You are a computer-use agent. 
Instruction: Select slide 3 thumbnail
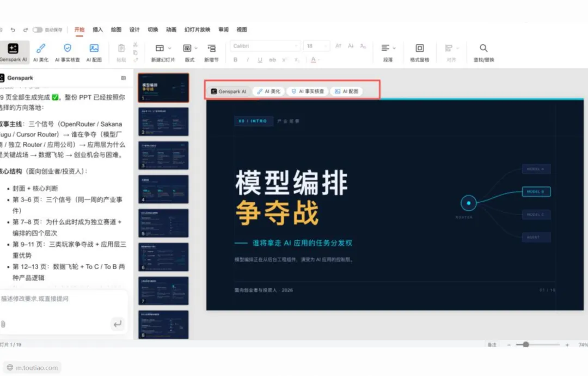coord(163,155)
